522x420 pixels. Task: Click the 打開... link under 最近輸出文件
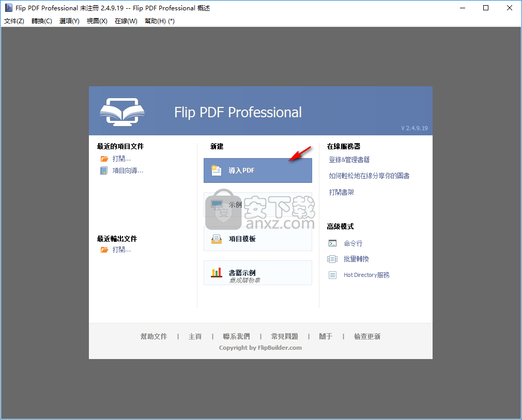(121, 250)
